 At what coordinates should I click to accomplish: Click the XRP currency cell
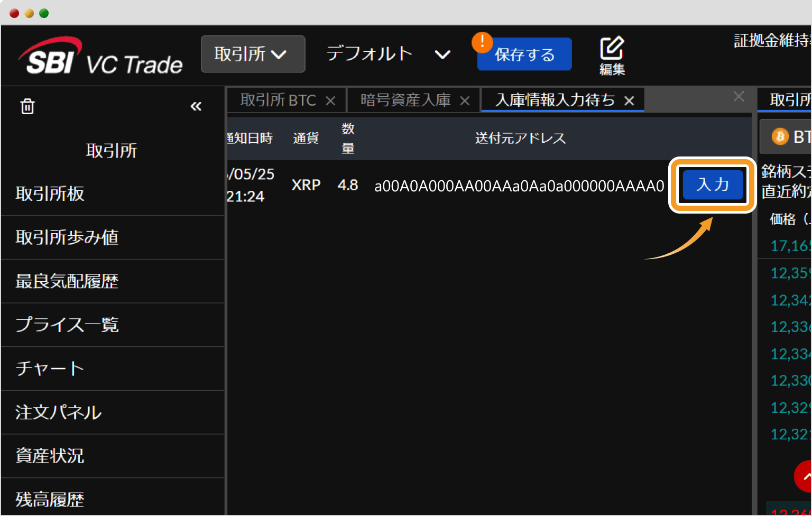(306, 185)
